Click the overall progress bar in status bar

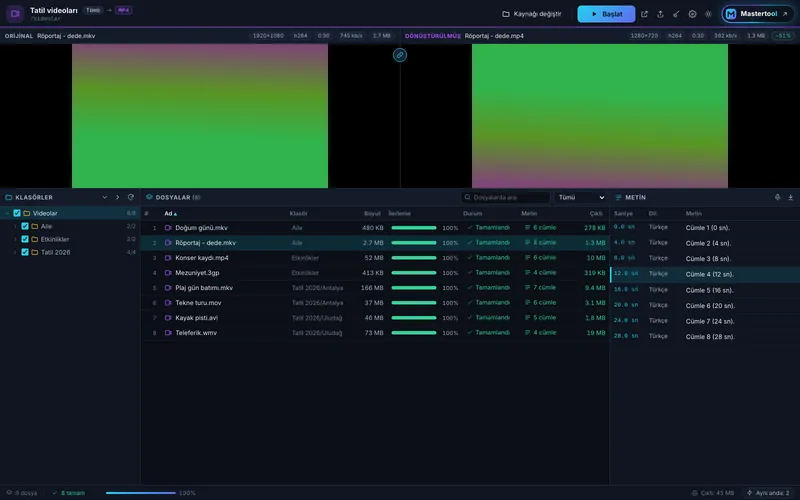click(x=141, y=493)
